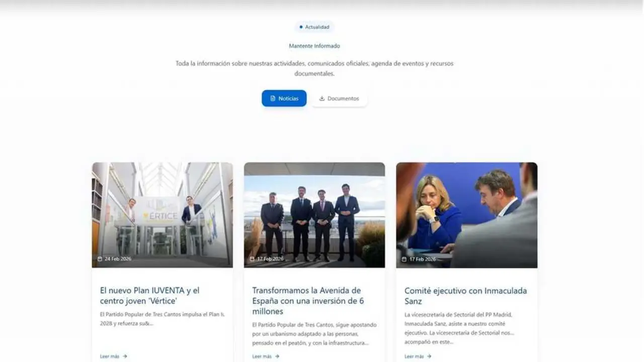Click the 'Mantente Informado' heading
Viewport: 644px width, 362px height.
[x=314, y=46]
